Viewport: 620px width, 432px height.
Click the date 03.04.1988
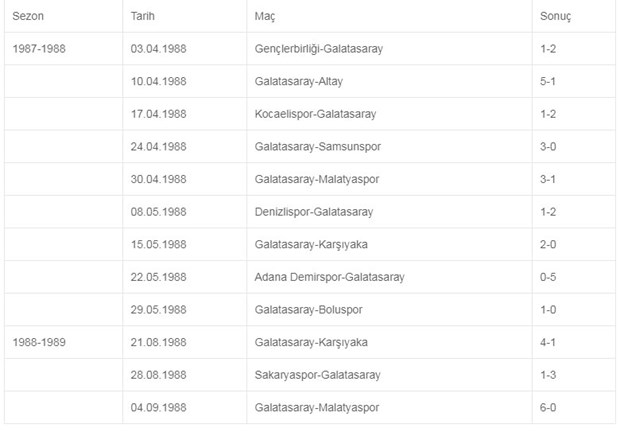click(x=159, y=49)
